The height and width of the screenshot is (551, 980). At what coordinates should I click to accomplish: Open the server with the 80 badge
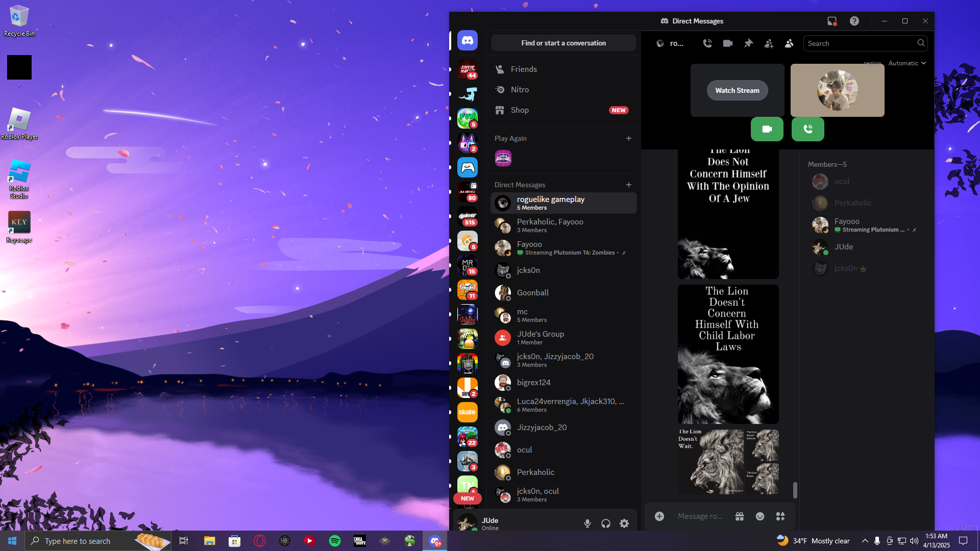(x=468, y=192)
